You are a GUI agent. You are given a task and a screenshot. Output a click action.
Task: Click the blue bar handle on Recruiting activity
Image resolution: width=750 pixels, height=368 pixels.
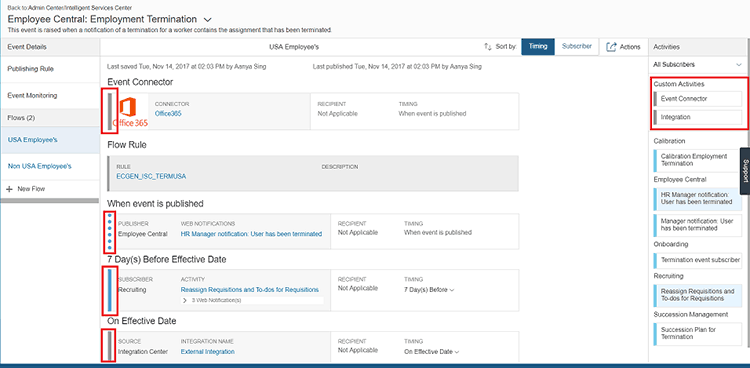(110, 290)
